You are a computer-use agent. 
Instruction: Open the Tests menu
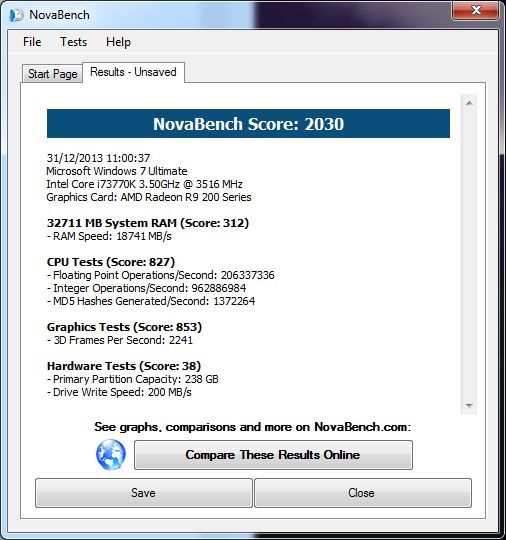pos(74,42)
